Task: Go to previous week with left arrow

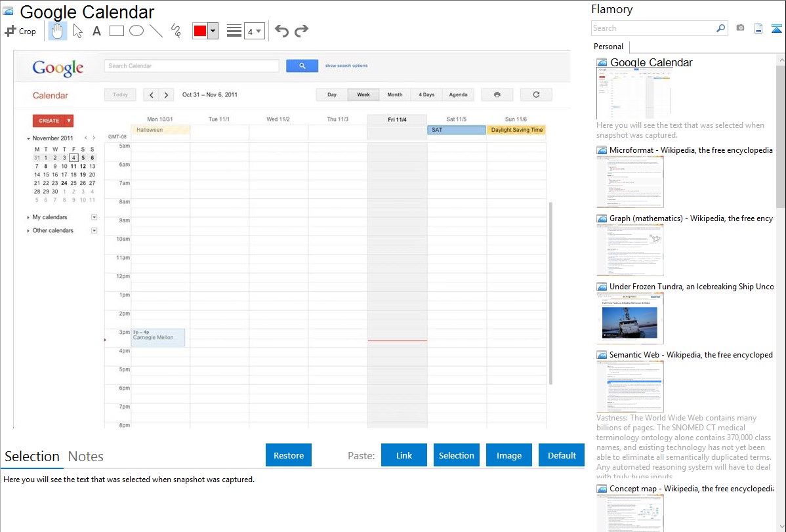Action: [x=152, y=94]
